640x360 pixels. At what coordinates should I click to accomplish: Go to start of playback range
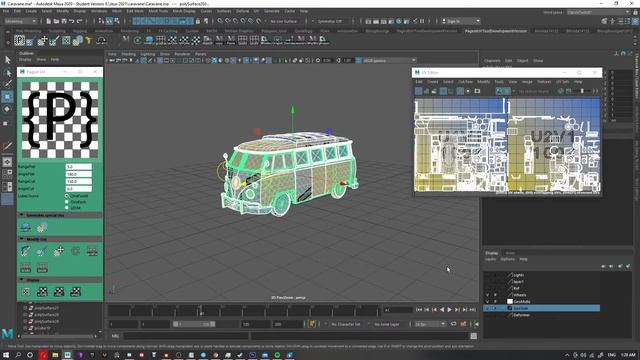(x=419, y=310)
